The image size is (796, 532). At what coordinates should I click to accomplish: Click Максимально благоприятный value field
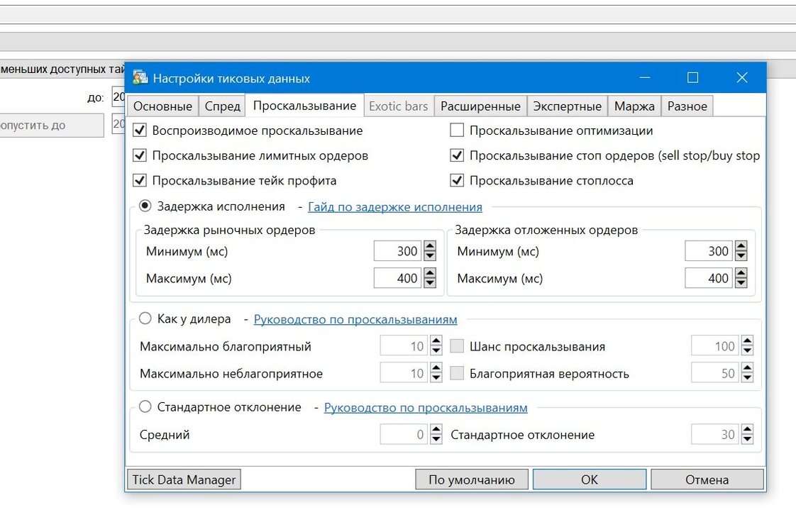click(404, 346)
